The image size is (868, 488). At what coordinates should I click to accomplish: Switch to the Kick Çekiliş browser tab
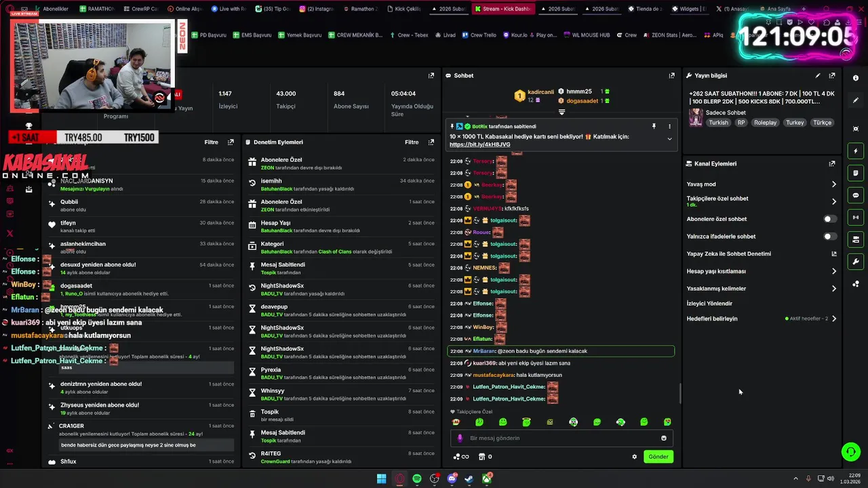[x=404, y=9]
